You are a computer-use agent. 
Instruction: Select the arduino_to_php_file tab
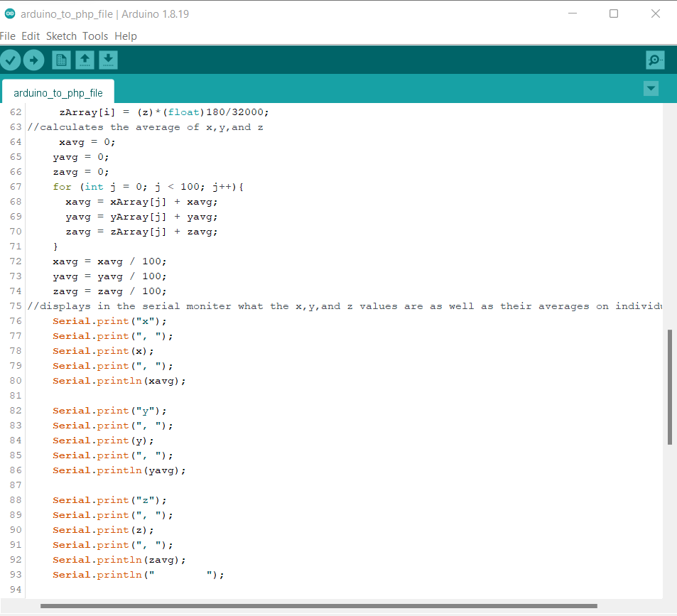(58, 93)
